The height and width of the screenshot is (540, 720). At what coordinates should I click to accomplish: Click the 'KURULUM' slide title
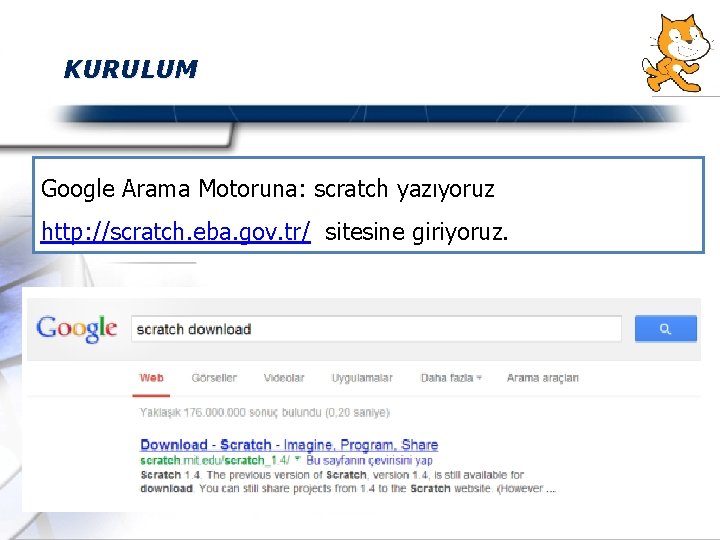[x=131, y=69]
